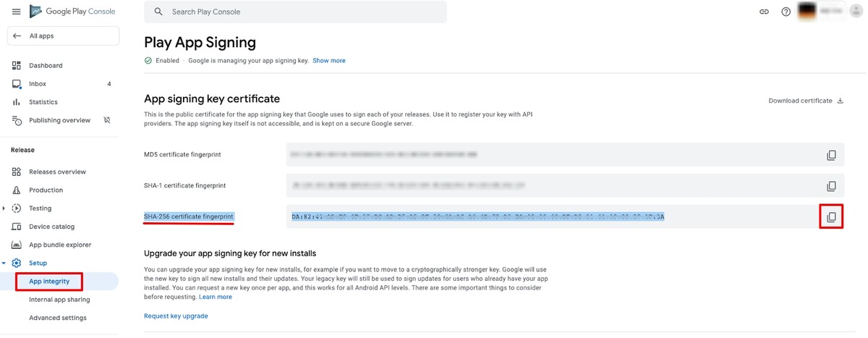Click Request key upgrade link
Viewport: 868px width, 338px height.
point(176,316)
